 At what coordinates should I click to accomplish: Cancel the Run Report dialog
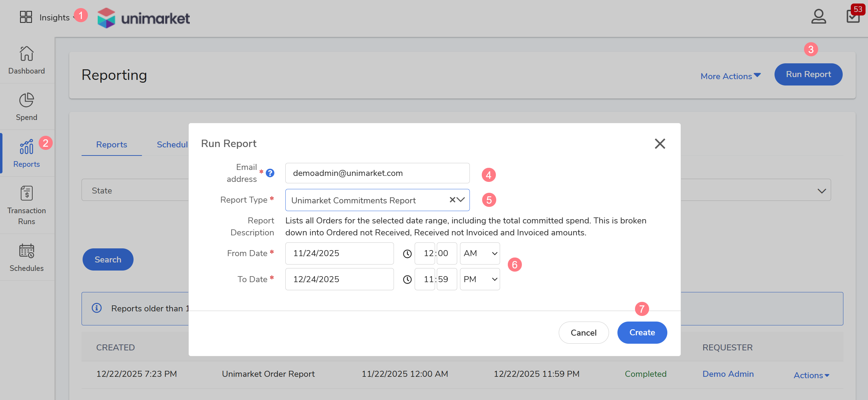point(583,333)
